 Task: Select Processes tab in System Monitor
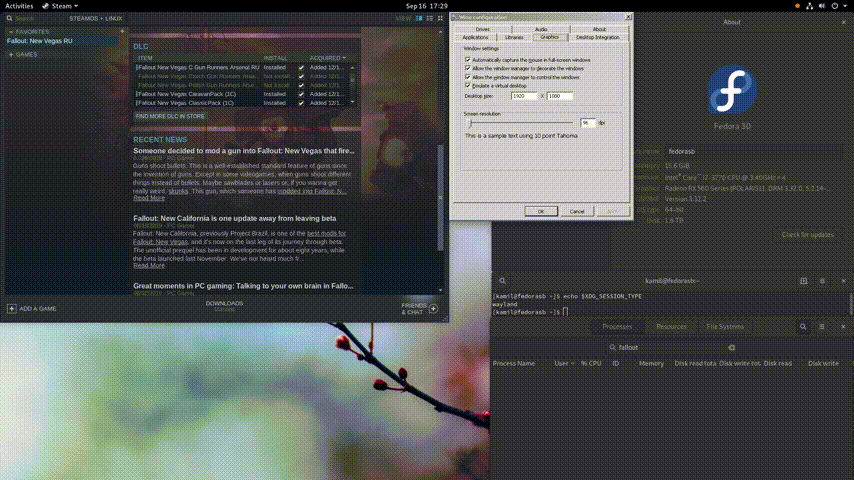click(x=617, y=327)
